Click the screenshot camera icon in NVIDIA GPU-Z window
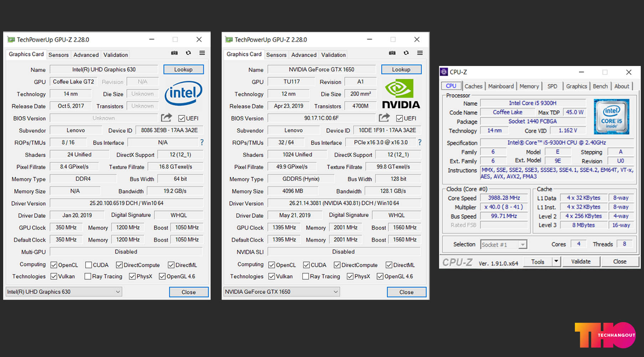 point(392,53)
